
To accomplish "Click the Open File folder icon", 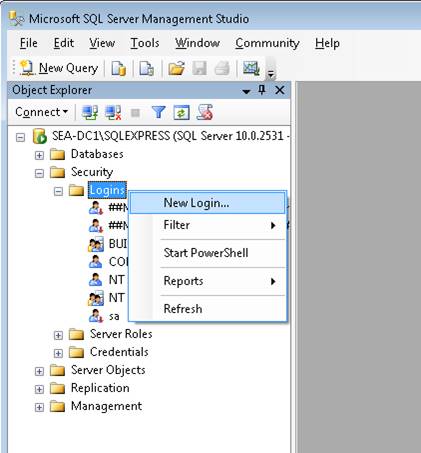I will point(176,68).
